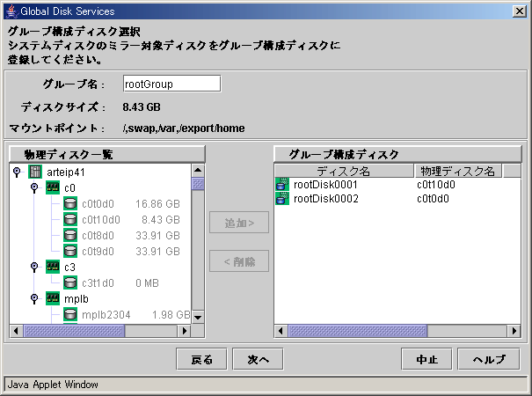Screen dimensions: 532x396
Task: Click the mplb2304 disk icon
Action: click(70, 314)
